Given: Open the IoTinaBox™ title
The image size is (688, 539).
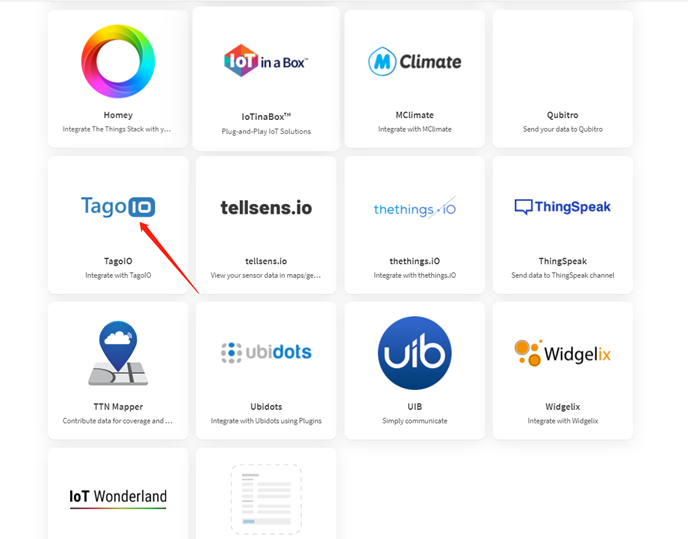Looking at the screenshot, I should 266,117.
